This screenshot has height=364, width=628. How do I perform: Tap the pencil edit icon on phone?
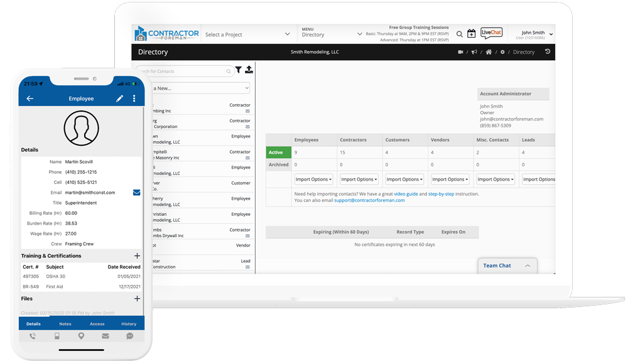[120, 99]
